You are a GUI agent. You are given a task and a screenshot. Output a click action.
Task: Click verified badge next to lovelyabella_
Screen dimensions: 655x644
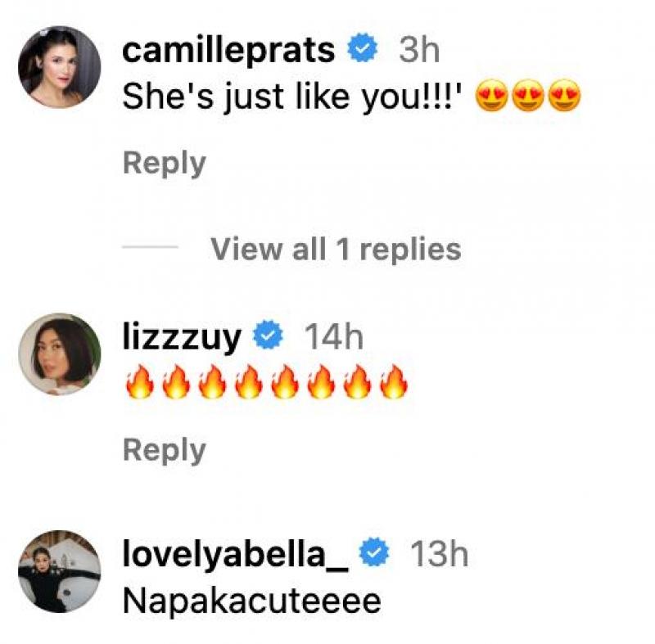[x=374, y=552]
